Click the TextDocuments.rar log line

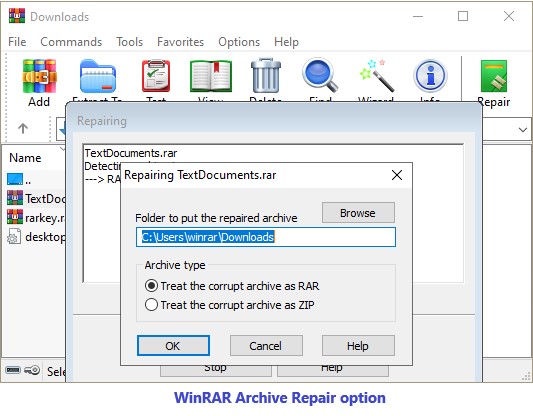pos(131,153)
